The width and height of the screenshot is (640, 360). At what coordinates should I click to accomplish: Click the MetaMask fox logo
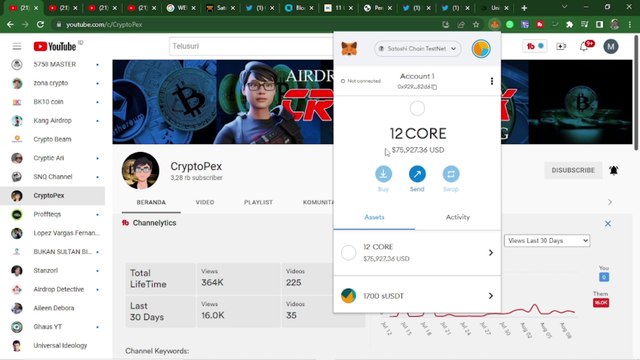click(349, 49)
